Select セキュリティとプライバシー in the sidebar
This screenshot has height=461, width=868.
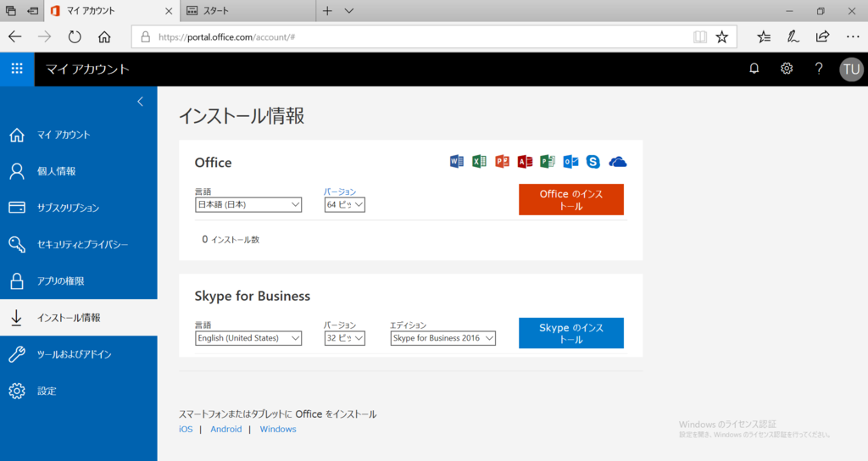79,244
